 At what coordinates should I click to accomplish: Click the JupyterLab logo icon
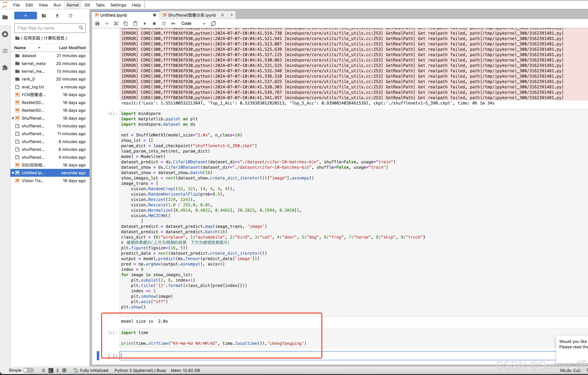pyautogui.click(x=5, y=5)
